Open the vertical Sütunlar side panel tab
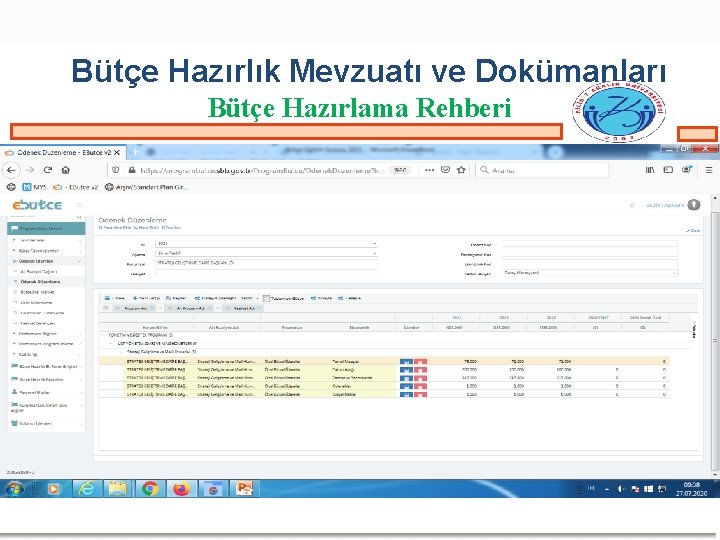The image size is (720, 540). (694, 329)
